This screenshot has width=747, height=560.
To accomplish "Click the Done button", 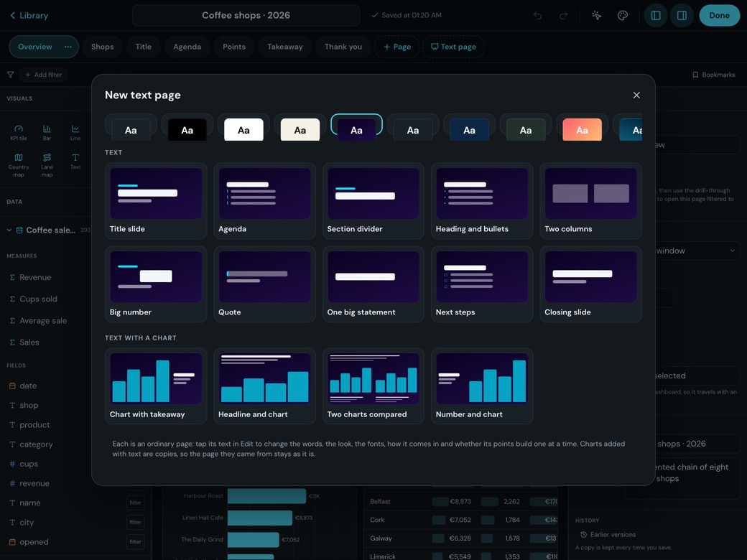I will [720, 15].
